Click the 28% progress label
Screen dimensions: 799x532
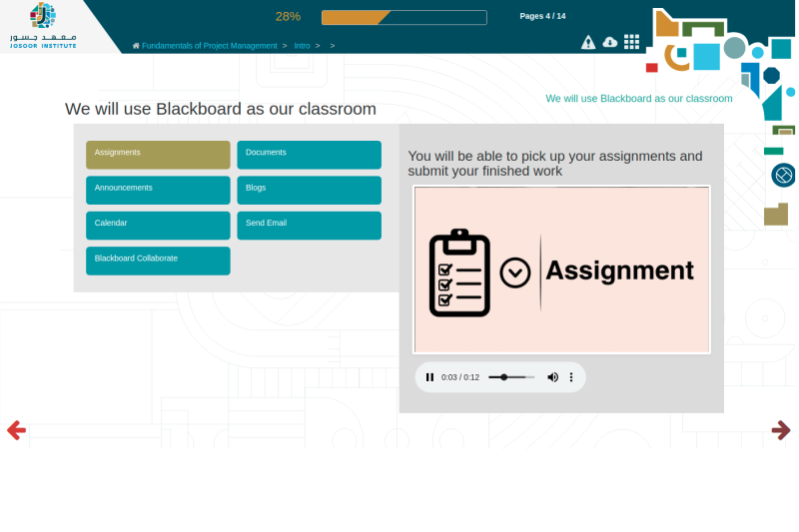click(x=288, y=17)
